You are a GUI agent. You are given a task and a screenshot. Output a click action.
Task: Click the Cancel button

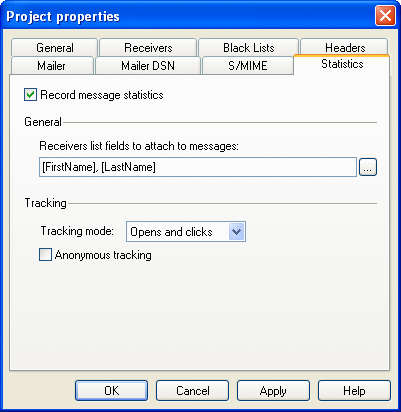tap(193, 390)
